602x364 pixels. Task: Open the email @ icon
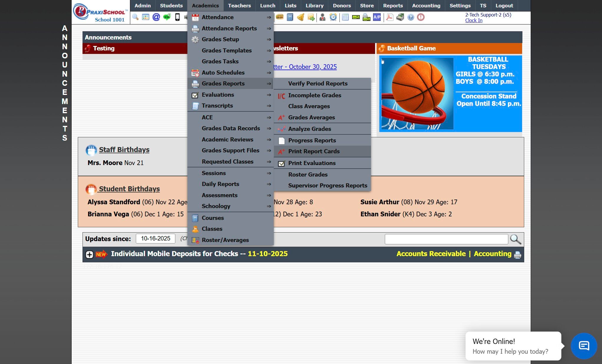(156, 17)
